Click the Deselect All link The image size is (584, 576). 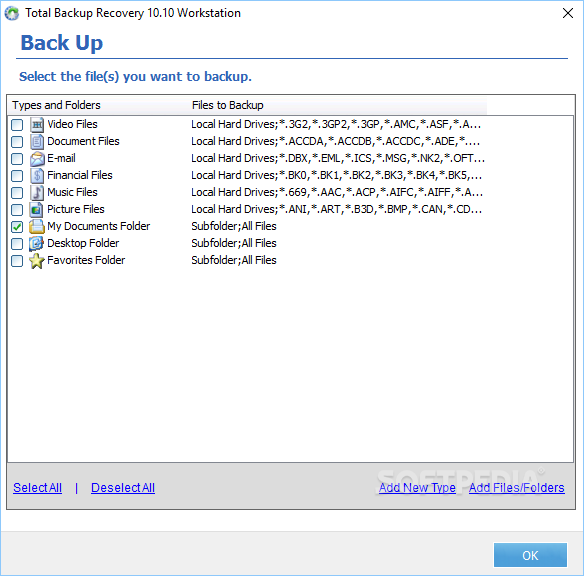coord(123,488)
